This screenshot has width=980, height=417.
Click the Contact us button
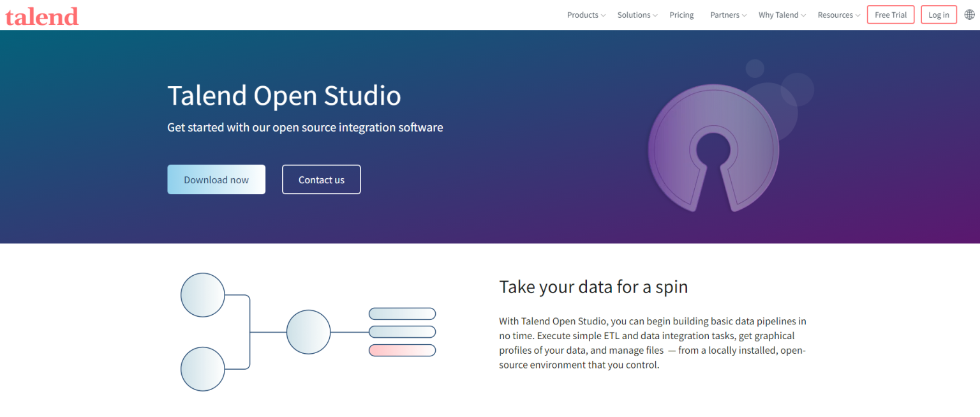coord(321,179)
